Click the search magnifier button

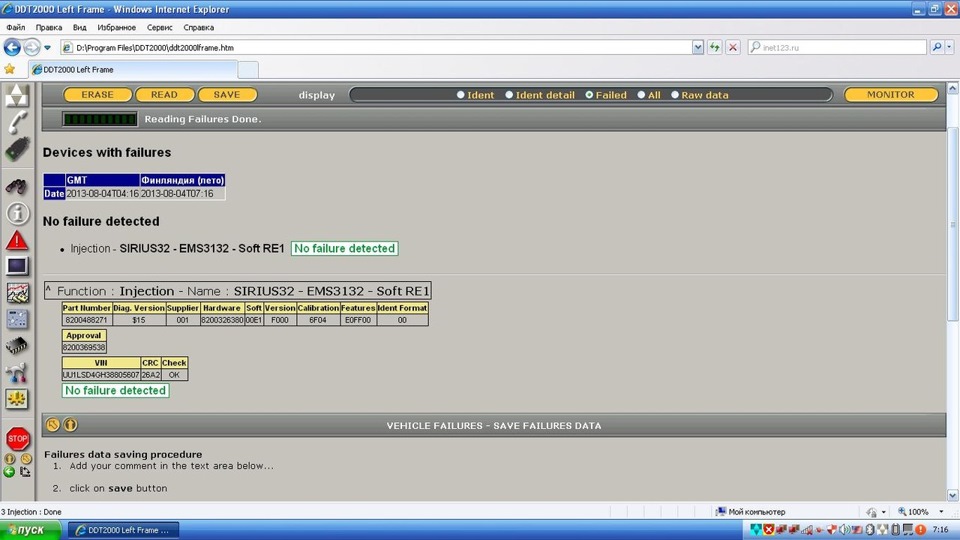(937, 47)
